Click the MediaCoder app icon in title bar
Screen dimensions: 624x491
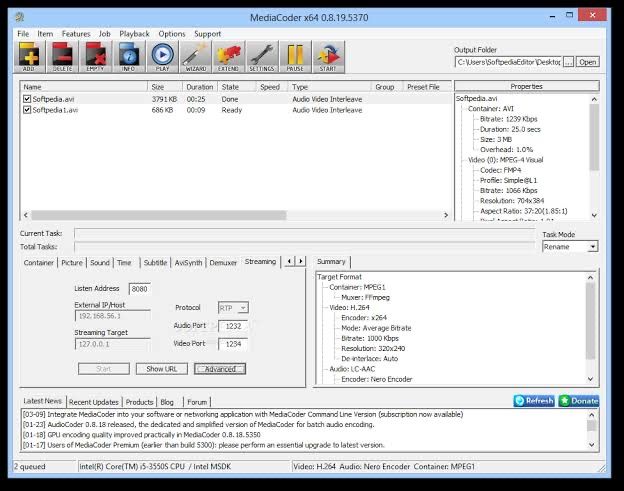point(20,17)
